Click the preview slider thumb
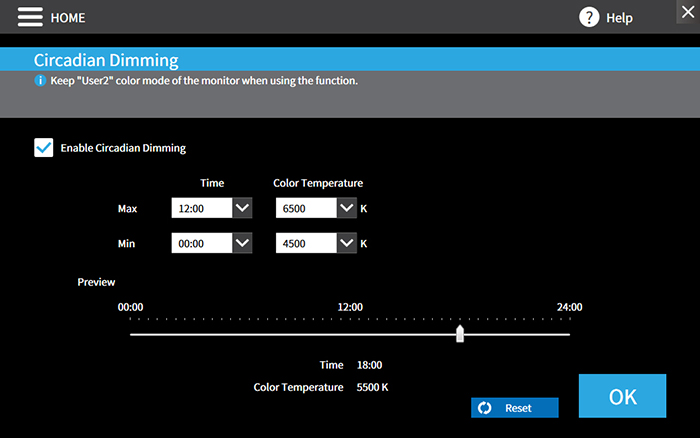Screen dimensions: 700x438 point(460,334)
